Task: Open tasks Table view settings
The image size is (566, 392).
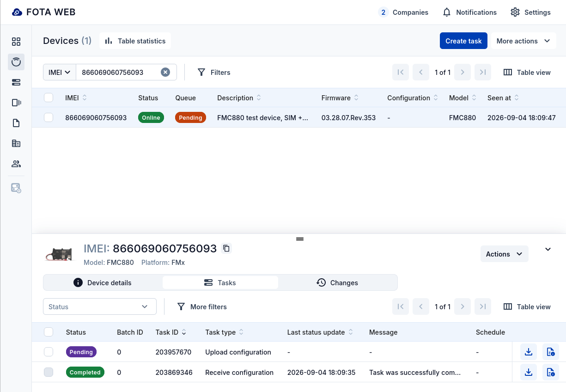Action: [x=527, y=306]
